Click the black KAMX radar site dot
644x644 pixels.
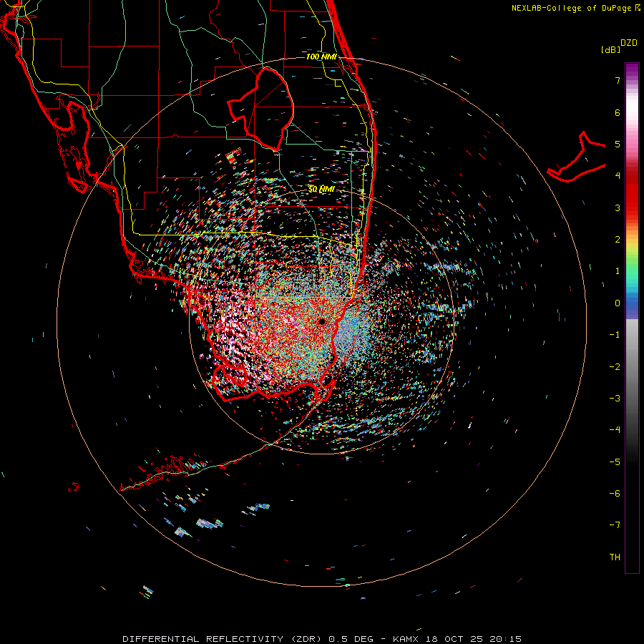[x=321, y=321]
